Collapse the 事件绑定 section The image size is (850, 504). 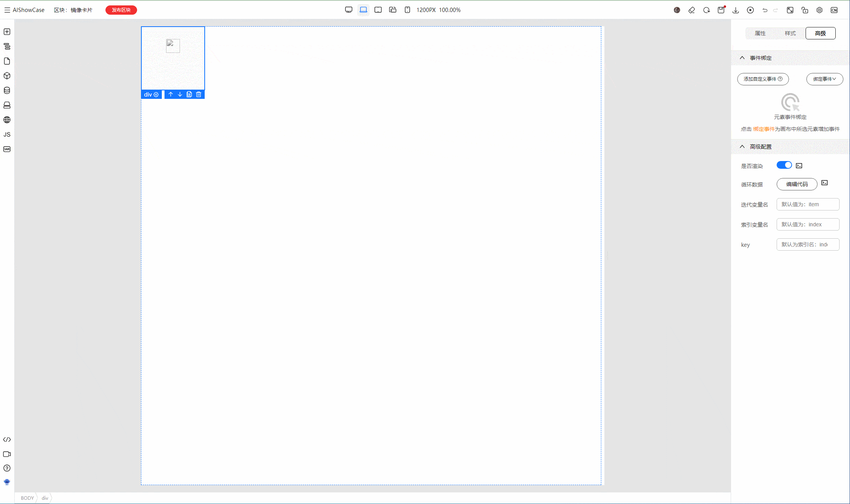click(x=742, y=58)
